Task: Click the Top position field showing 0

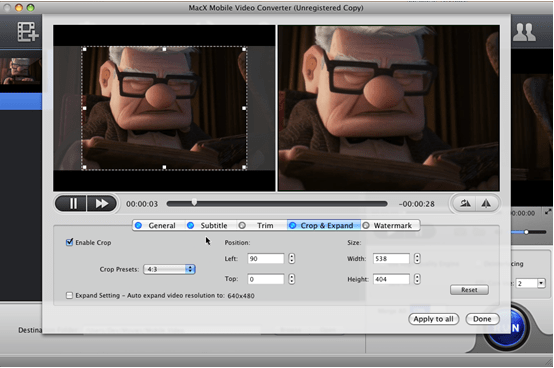Action: pyautogui.click(x=266, y=279)
